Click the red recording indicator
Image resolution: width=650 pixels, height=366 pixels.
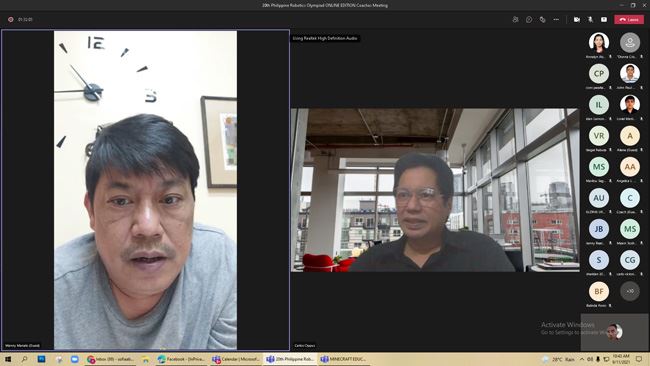10,19
